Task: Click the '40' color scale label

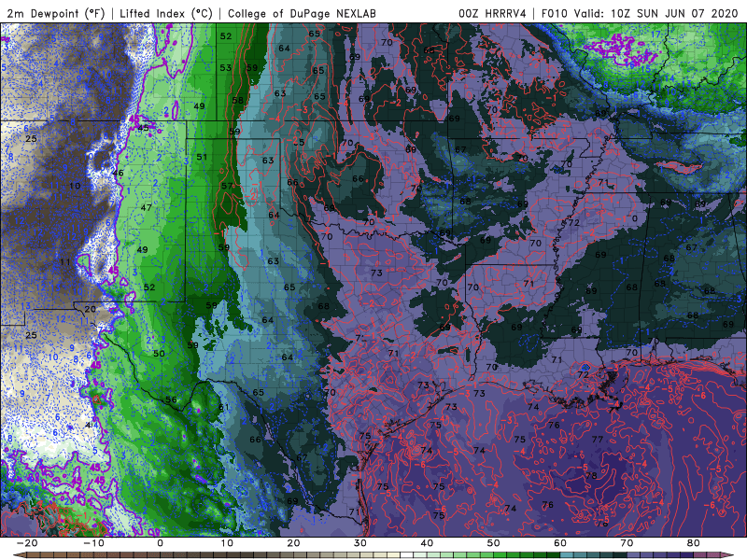Action: [x=427, y=543]
